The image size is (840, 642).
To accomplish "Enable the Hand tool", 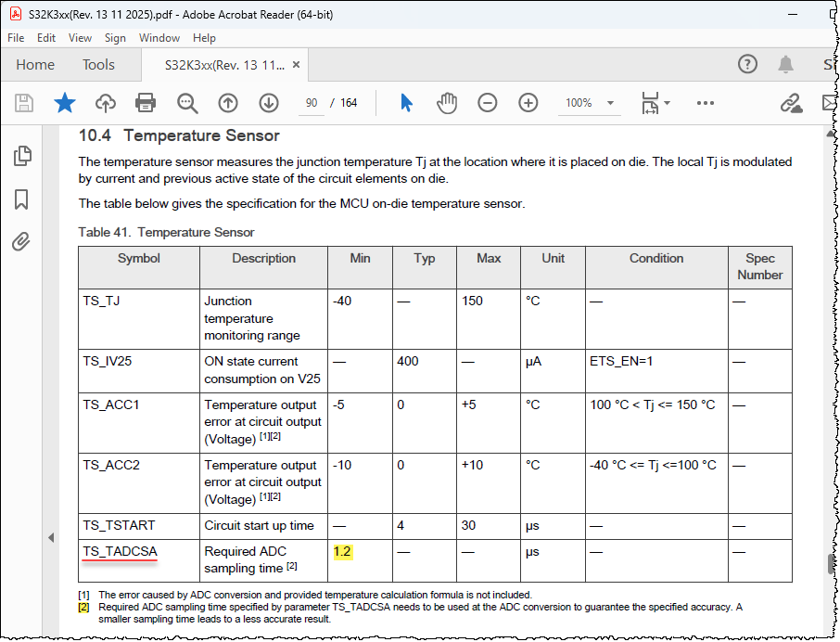I will (447, 103).
